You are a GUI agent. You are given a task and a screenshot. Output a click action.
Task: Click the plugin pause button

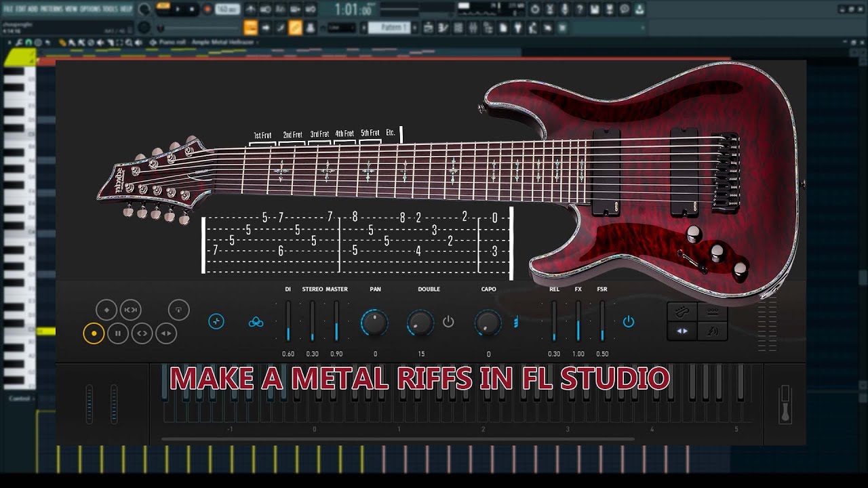118,333
